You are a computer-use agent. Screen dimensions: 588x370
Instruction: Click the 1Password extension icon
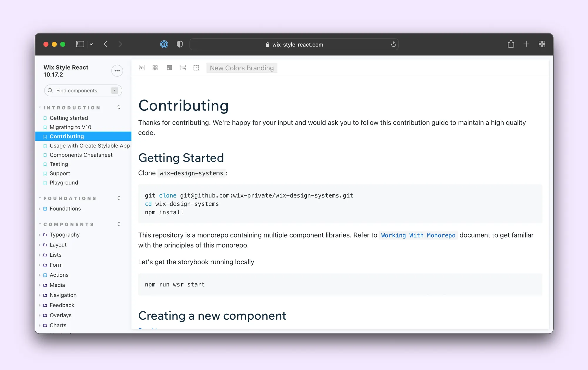(164, 44)
